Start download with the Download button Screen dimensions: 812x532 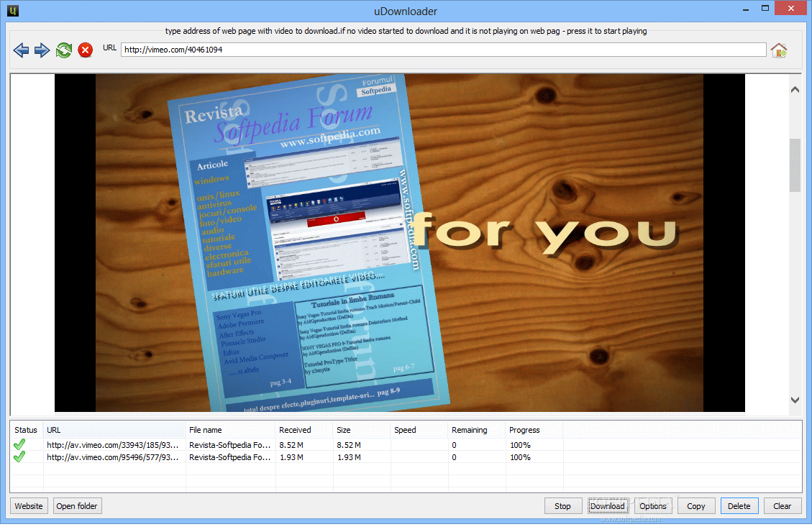(608, 506)
